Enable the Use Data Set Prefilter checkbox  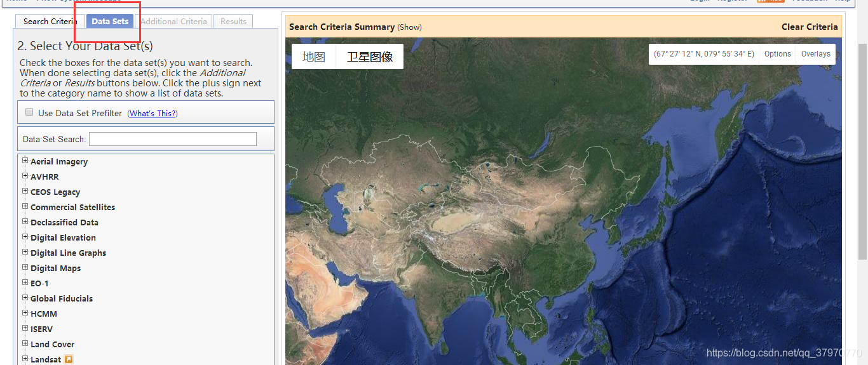pyautogui.click(x=29, y=112)
